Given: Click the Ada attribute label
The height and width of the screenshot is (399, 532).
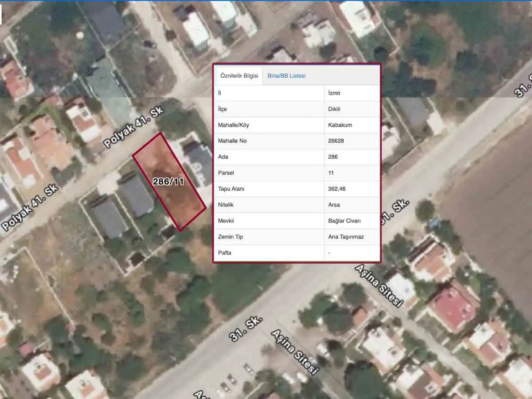Looking at the screenshot, I should click(223, 157).
